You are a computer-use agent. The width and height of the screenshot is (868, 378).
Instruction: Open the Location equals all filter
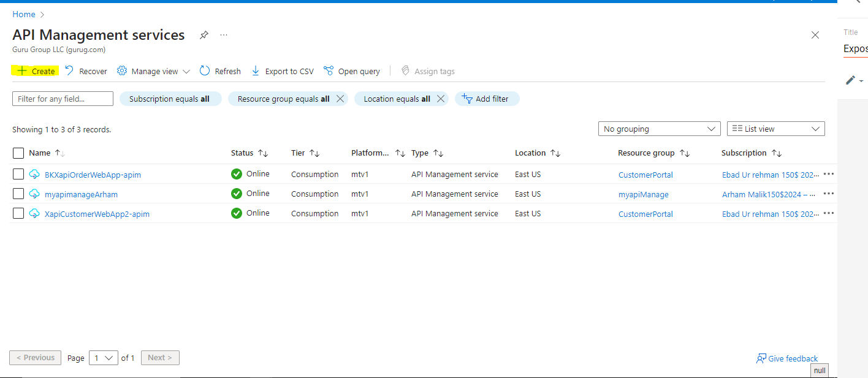coord(397,99)
